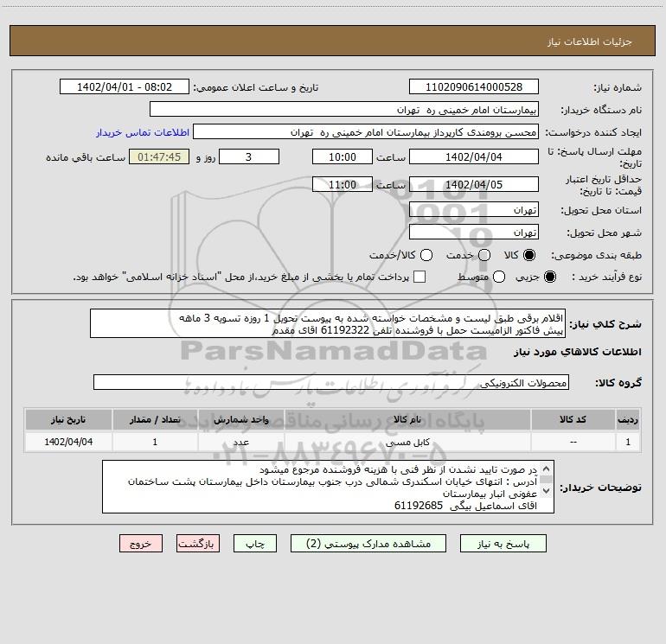This screenshot has width=666, height=644.
Task: Click the buyer notes text area
Action: coord(328,487)
